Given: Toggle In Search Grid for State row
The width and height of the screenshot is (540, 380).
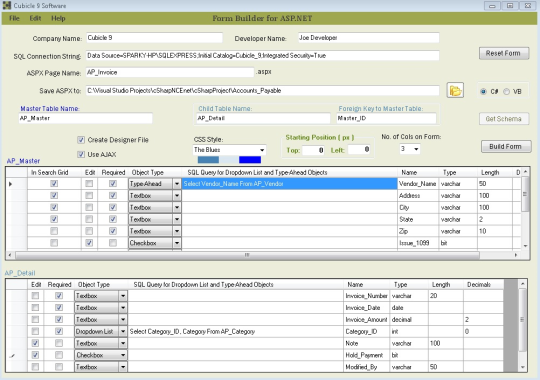Looking at the screenshot, I should 54,219.
